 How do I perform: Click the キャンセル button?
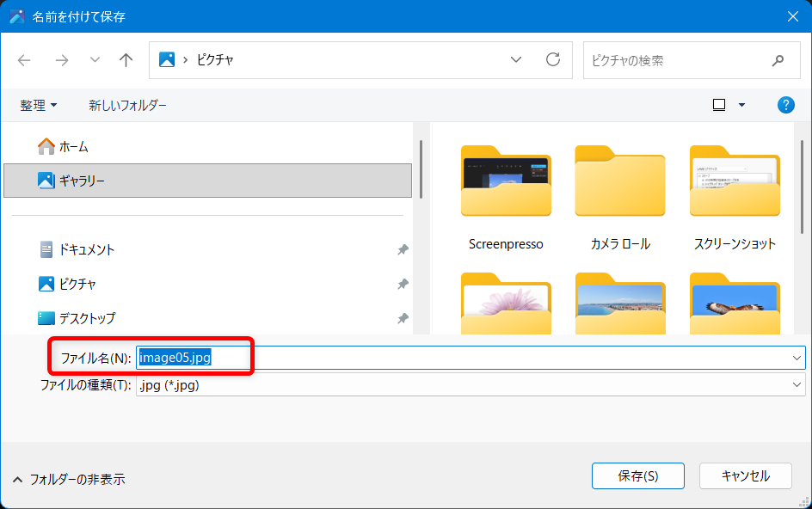pos(745,475)
